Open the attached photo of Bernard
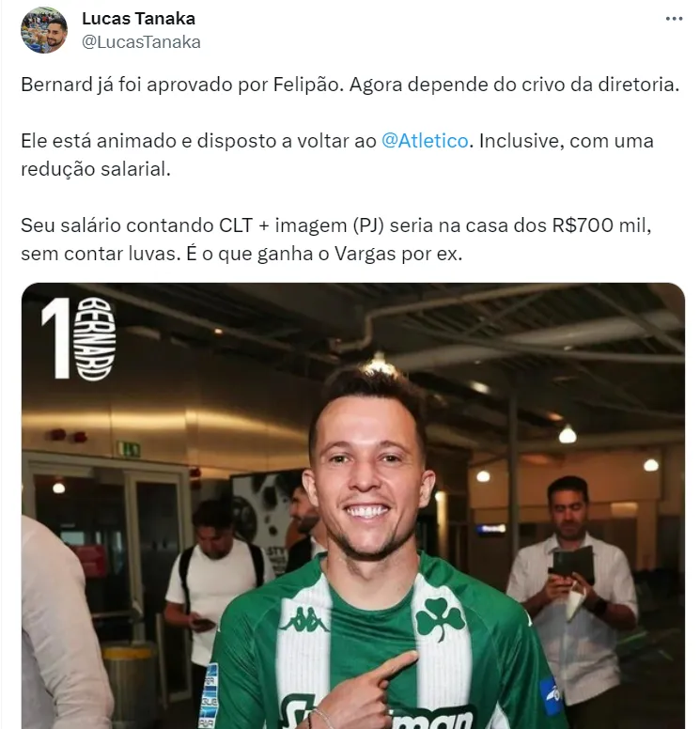This screenshot has height=729, width=700. [353, 505]
